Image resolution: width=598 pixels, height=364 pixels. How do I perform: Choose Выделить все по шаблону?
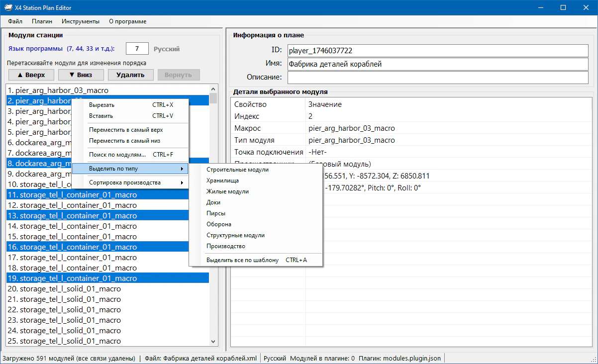(242, 260)
